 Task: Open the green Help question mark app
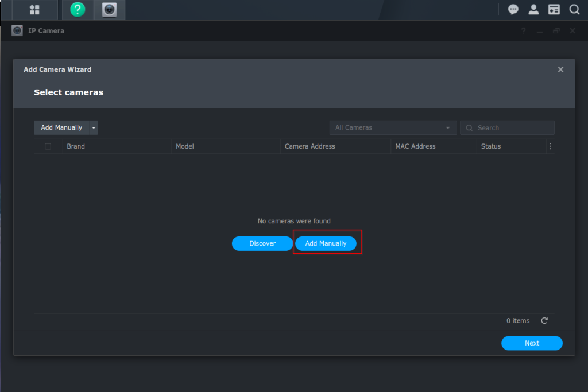click(78, 10)
